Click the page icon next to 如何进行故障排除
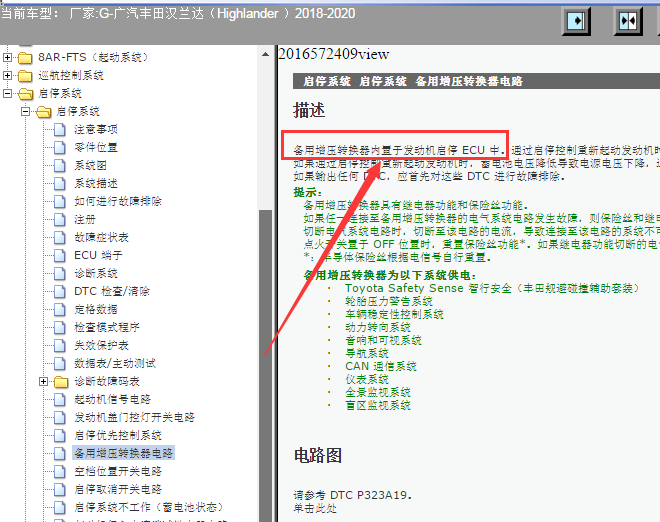This screenshot has height=522, width=660. (x=60, y=201)
